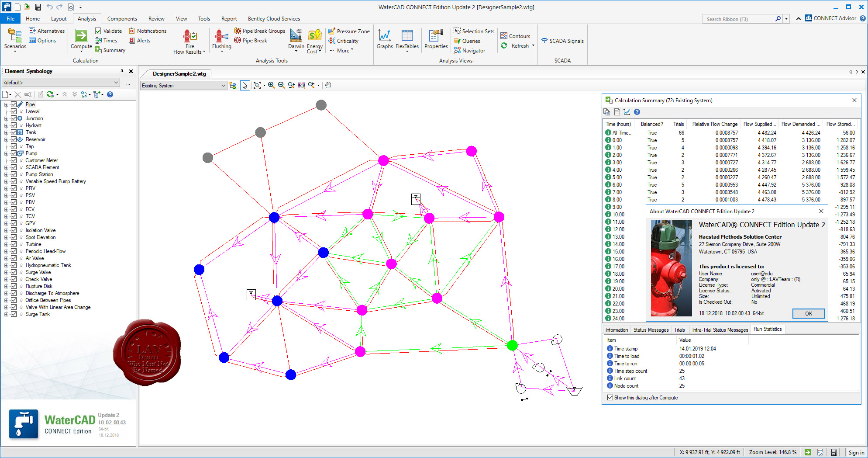868x458 pixels.
Task: Open graph in Calculation Summary
Action: point(627,112)
